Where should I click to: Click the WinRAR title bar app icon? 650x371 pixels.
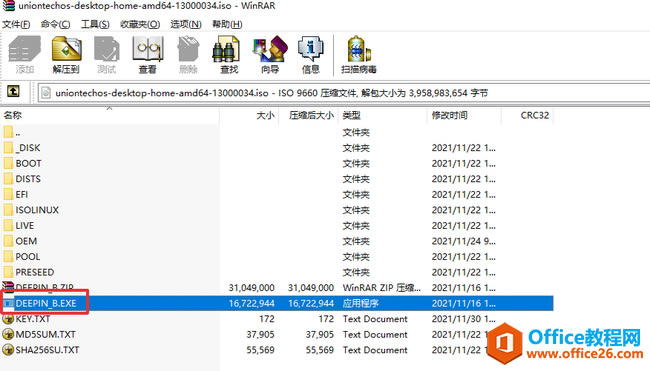pyautogui.click(x=8, y=5)
